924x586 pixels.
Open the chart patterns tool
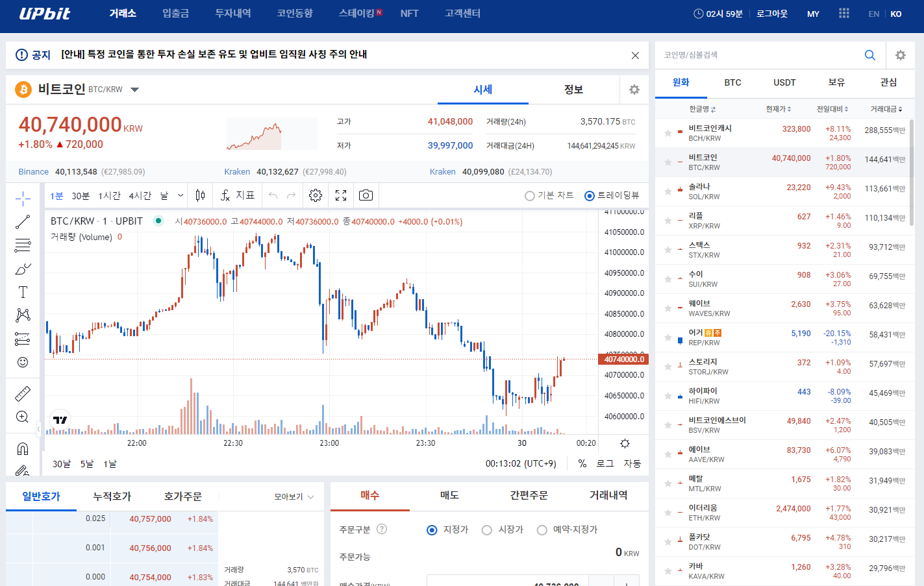click(x=23, y=315)
